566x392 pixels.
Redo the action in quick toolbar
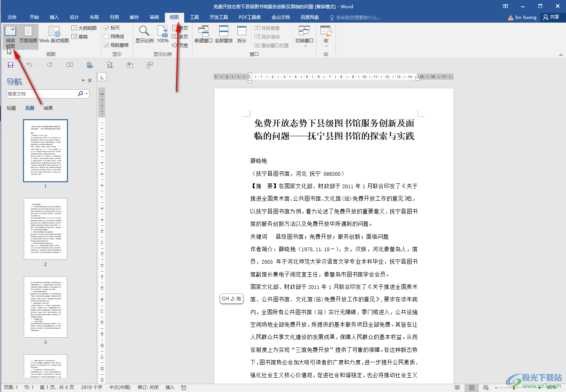[x=50, y=65]
